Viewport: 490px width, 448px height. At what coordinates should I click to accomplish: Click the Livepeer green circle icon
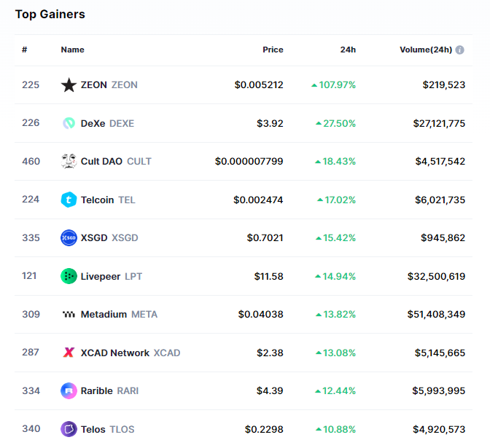(69, 276)
